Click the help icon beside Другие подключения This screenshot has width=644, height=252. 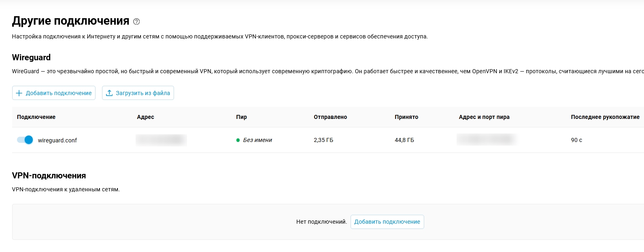[136, 21]
